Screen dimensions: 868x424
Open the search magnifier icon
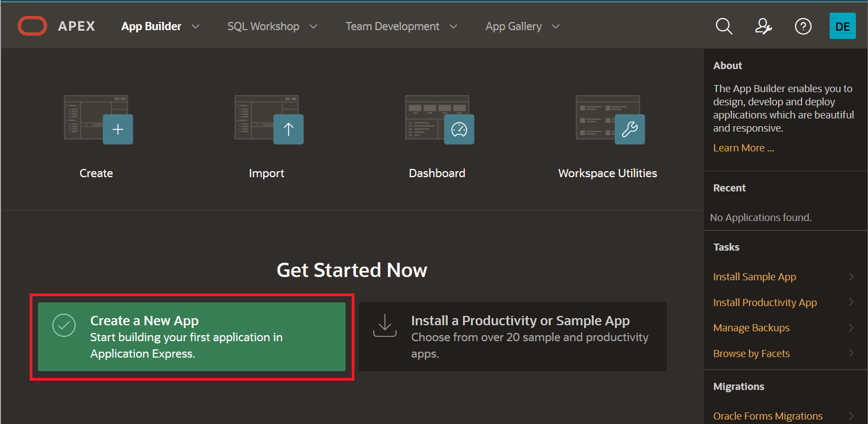tap(724, 26)
